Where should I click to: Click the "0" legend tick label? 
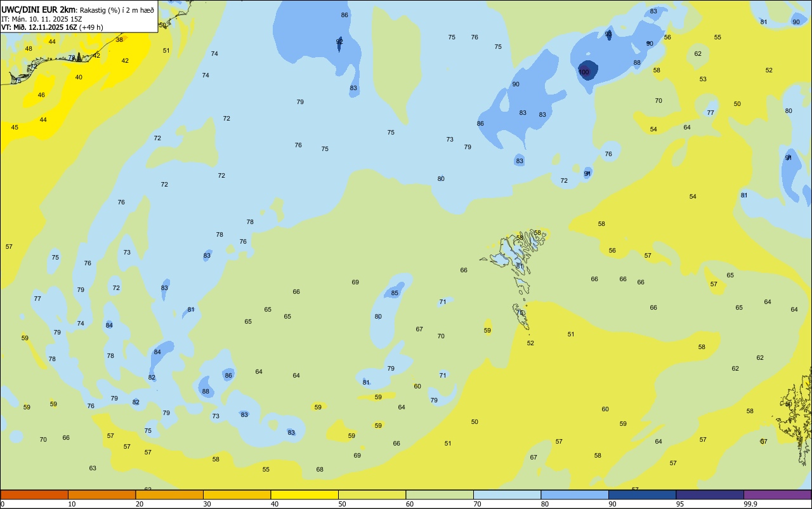tap(3, 504)
